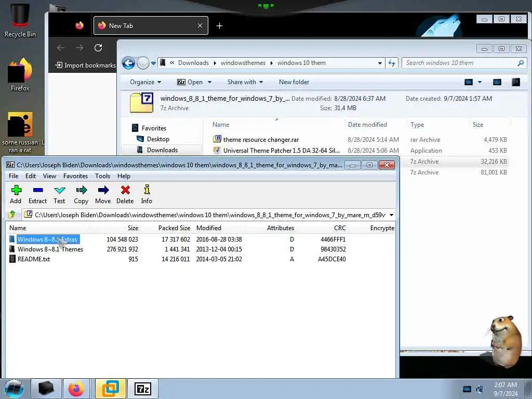
Task: Open the Recycle Bin desktop icon
Action: (x=20, y=19)
